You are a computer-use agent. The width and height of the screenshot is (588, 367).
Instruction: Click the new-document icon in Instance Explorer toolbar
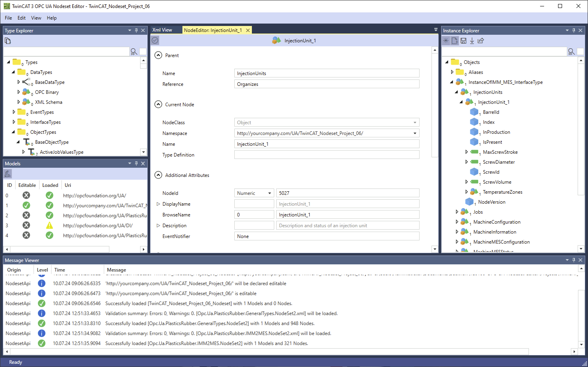pyautogui.click(x=455, y=41)
